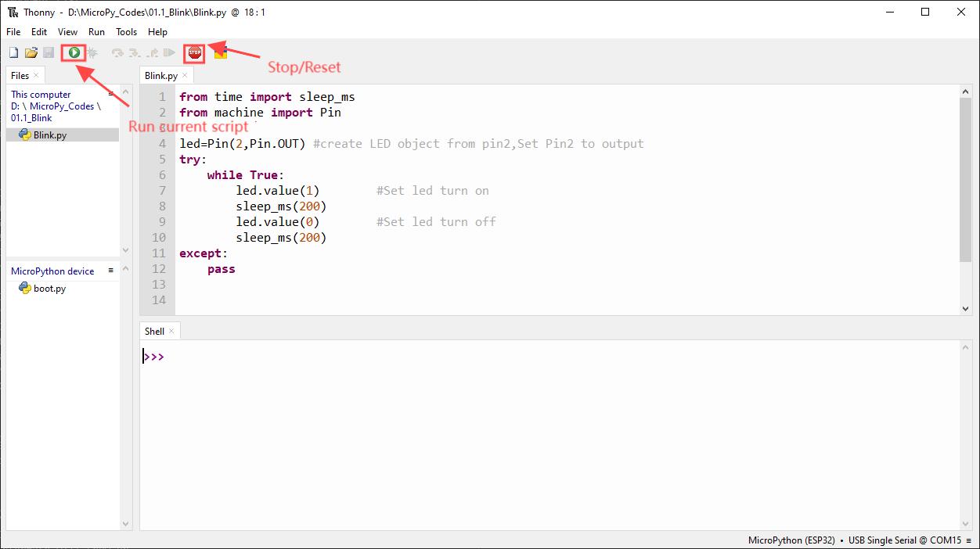This screenshot has width=980, height=549.
Task: Close the Shell tab
Action: click(171, 332)
